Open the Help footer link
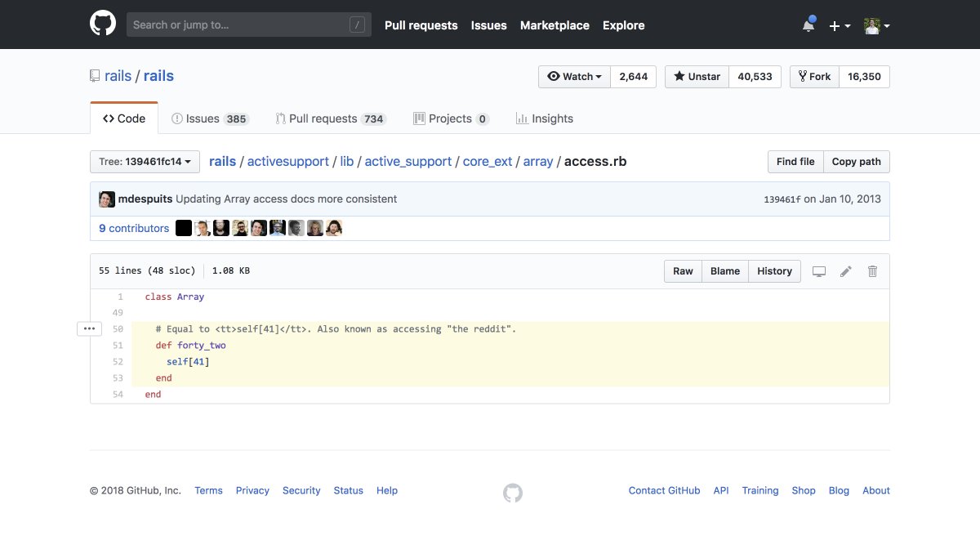This screenshot has height=545, width=980. coord(387,491)
